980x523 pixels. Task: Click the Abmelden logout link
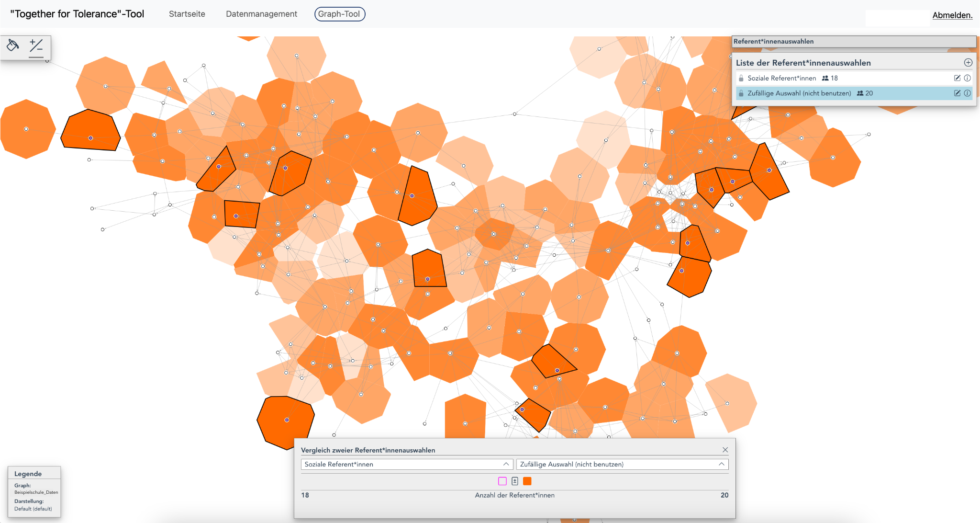(x=952, y=15)
